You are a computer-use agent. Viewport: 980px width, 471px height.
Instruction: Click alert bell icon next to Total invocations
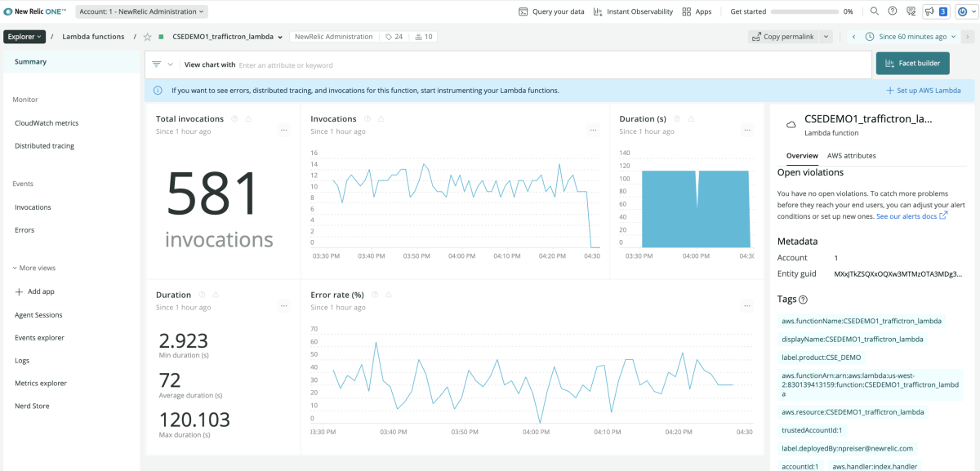248,119
